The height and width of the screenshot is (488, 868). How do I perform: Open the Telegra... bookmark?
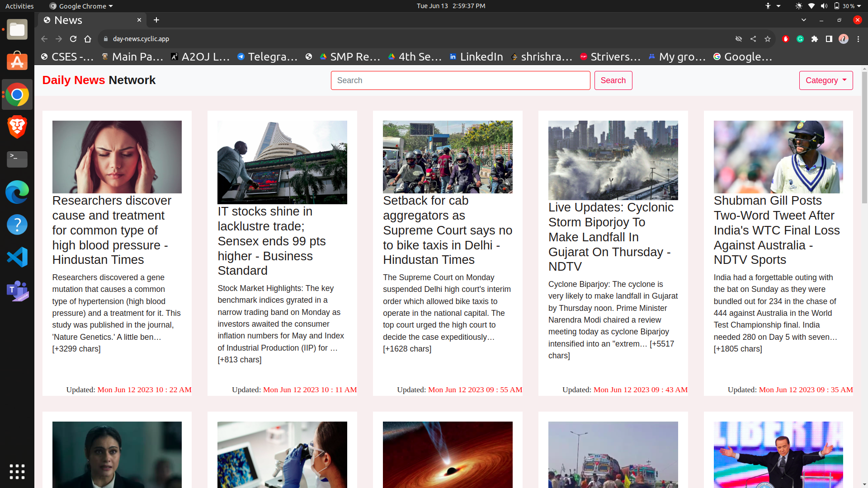pos(268,56)
